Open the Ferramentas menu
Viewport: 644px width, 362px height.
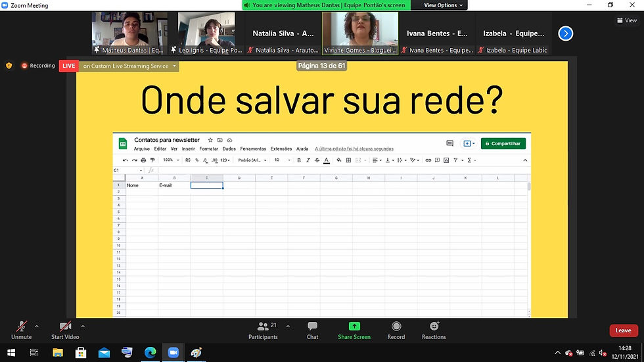[x=253, y=149]
